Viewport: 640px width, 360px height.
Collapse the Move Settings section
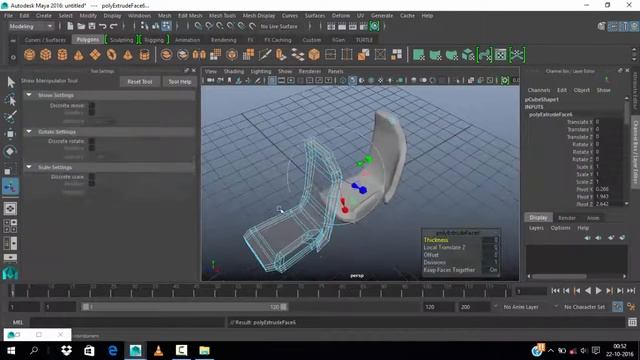pos(29,95)
